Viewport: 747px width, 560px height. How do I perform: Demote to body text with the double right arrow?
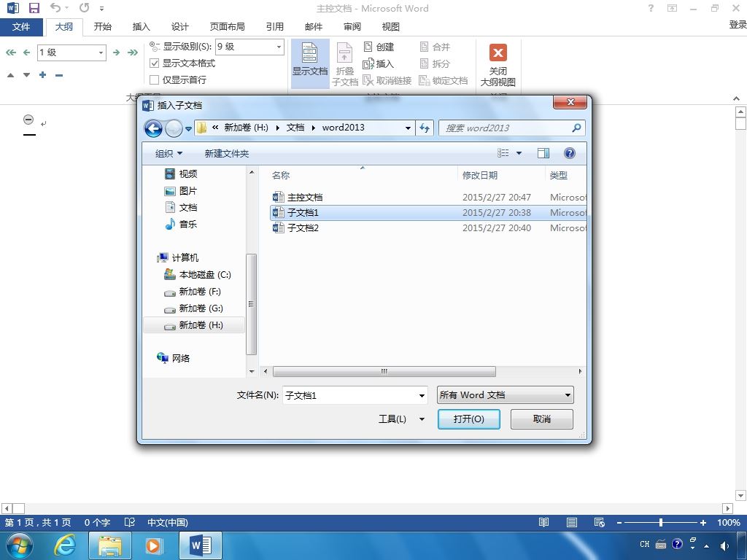[133, 52]
